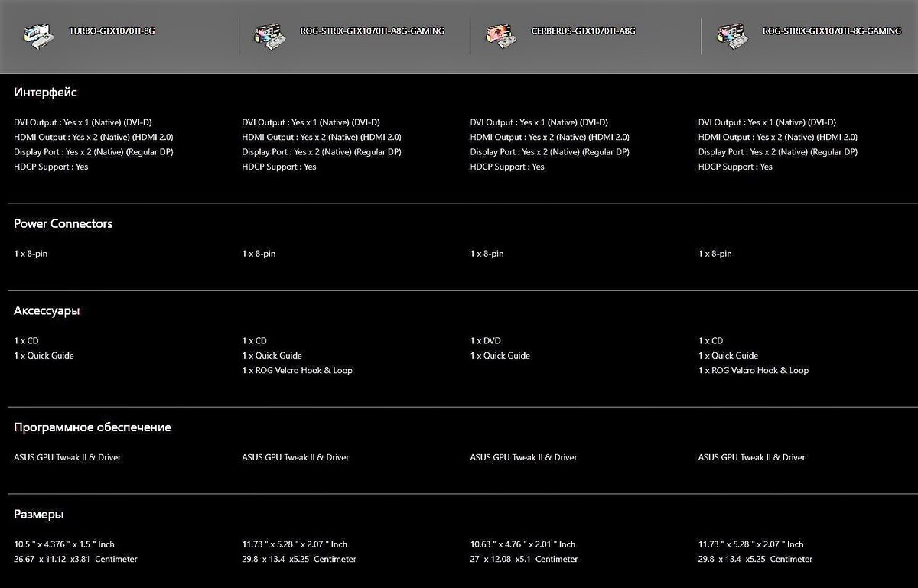918x588 pixels.
Task: Select the ROG-STRIX-GTX1070TI-8G-GAMING product icon
Action: click(731, 34)
